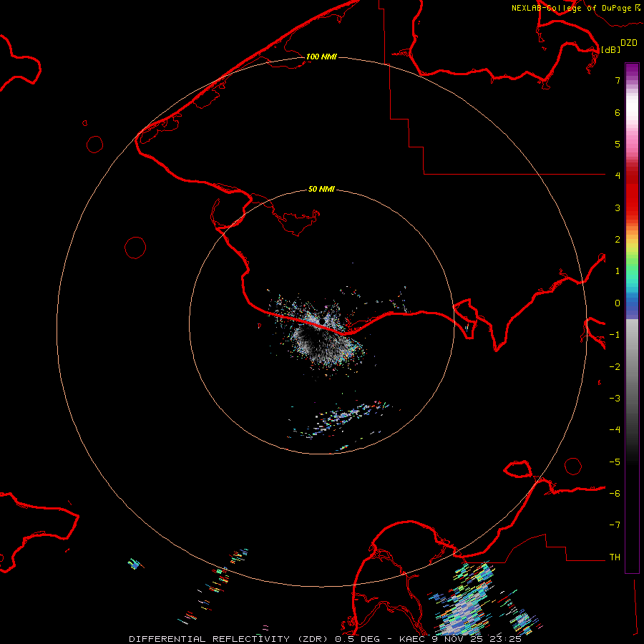This screenshot has height=644, width=644.
Task: Click the -1 tick label on the color scale
Action: 615,335
